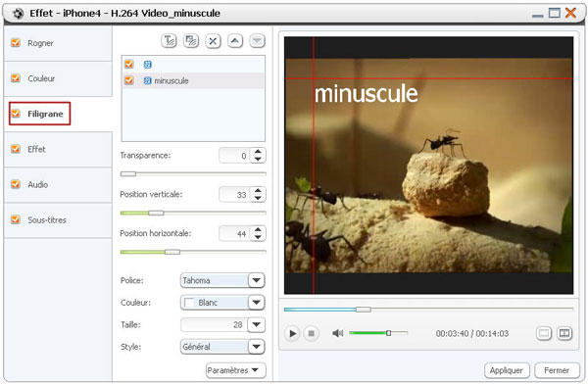Click the Position verticale slider handle
588x384 pixels.
pyautogui.click(x=156, y=213)
